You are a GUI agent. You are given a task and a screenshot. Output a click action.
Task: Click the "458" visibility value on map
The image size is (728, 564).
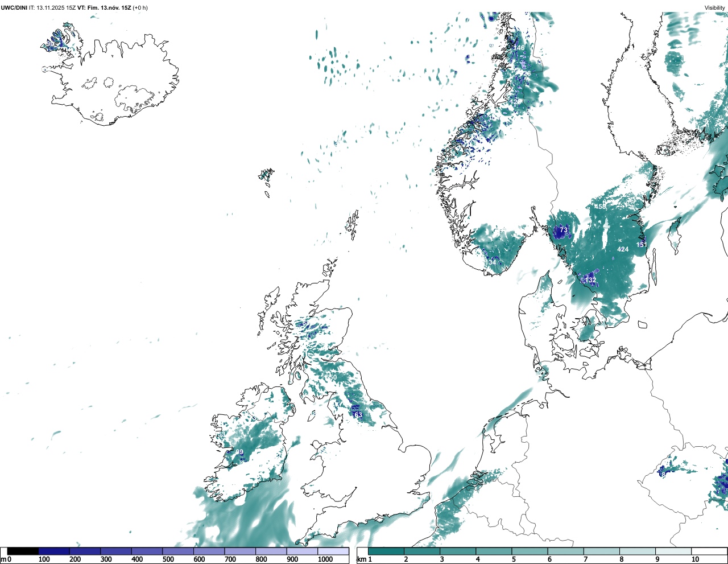600,207
